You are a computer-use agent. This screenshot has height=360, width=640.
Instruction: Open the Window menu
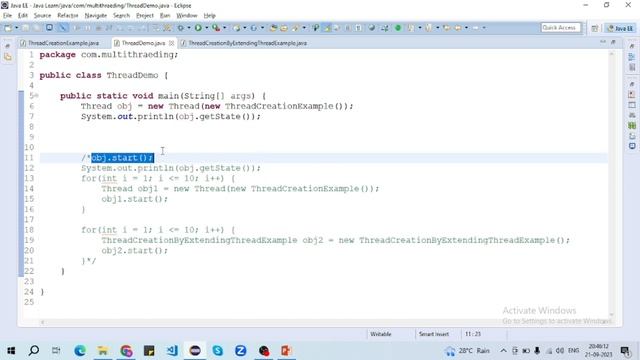tap(187, 16)
